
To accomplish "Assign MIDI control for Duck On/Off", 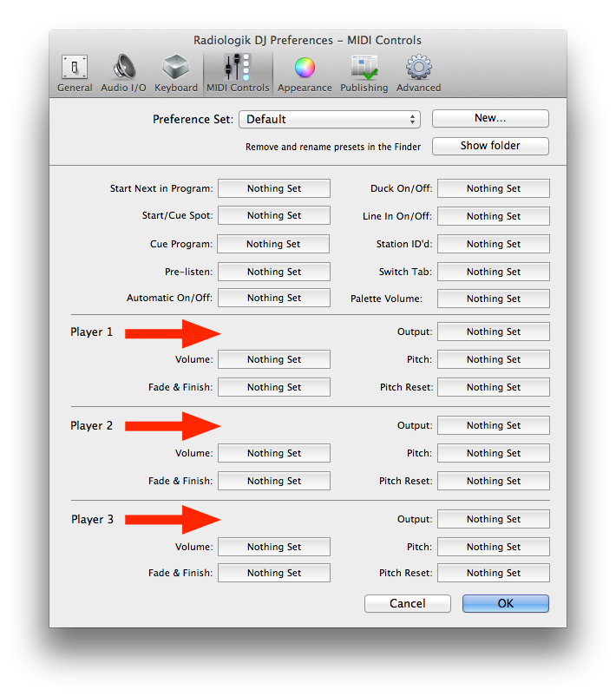I will click(x=494, y=188).
